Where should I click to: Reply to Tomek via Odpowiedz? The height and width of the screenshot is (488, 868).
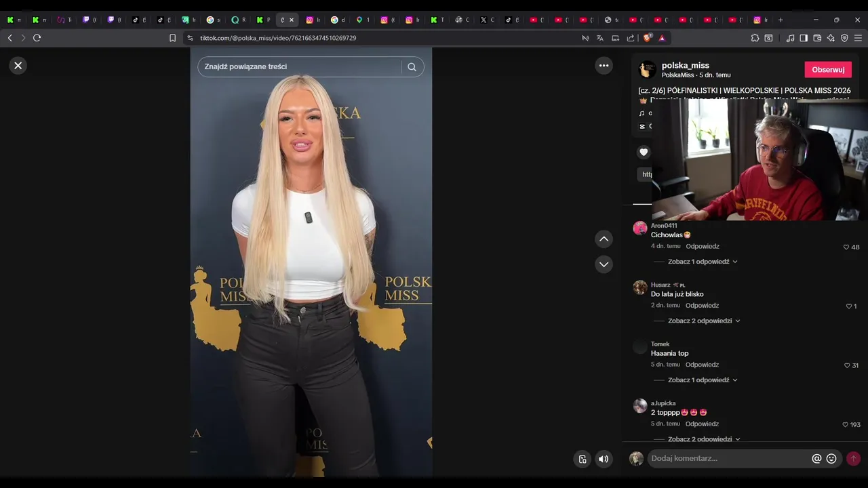pos(703,365)
